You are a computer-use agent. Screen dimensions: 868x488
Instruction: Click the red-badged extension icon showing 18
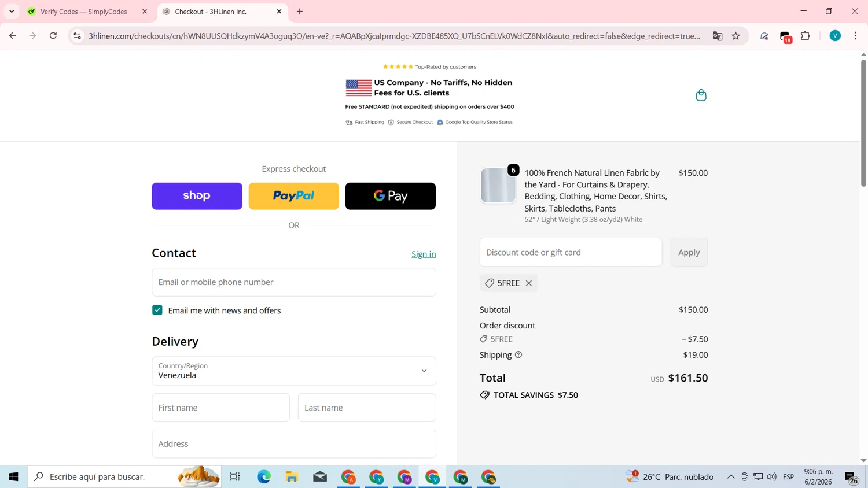click(785, 37)
